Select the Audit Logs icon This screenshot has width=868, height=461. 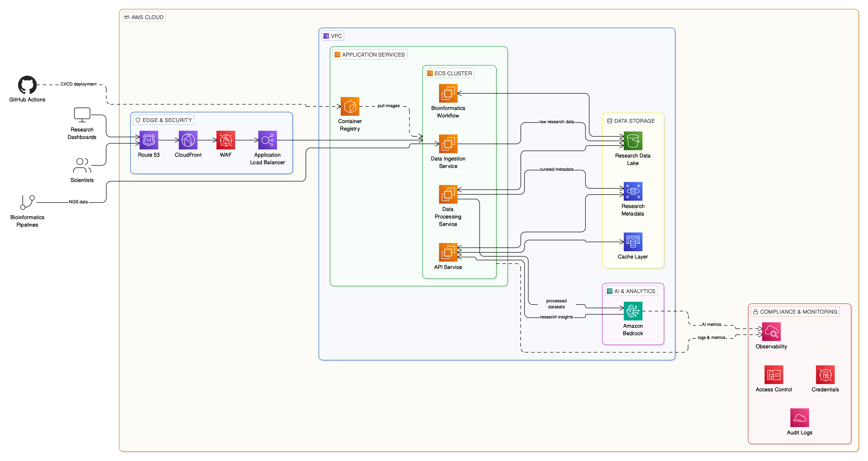coord(800,418)
